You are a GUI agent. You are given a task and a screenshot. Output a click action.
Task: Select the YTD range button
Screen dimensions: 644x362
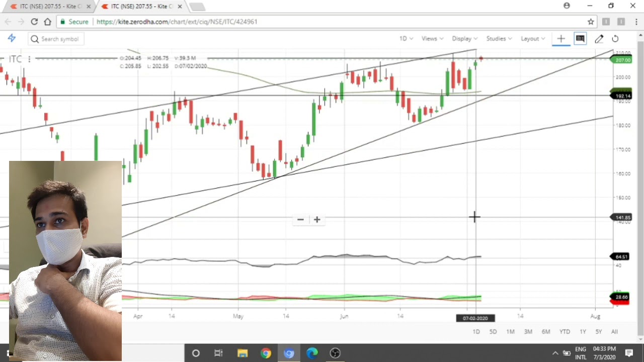click(x=565, y=332)
